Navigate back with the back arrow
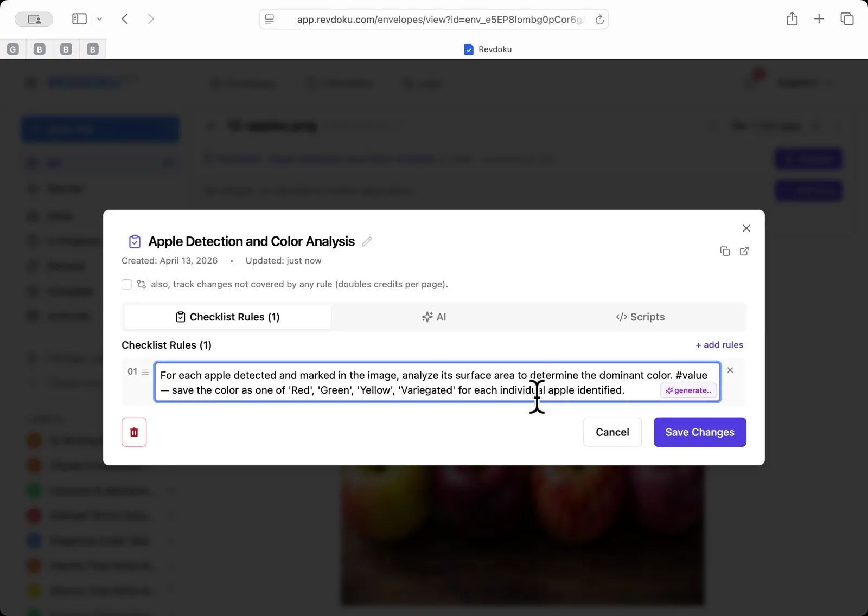Viewport: 868px width, 616px height. point(125,18)
